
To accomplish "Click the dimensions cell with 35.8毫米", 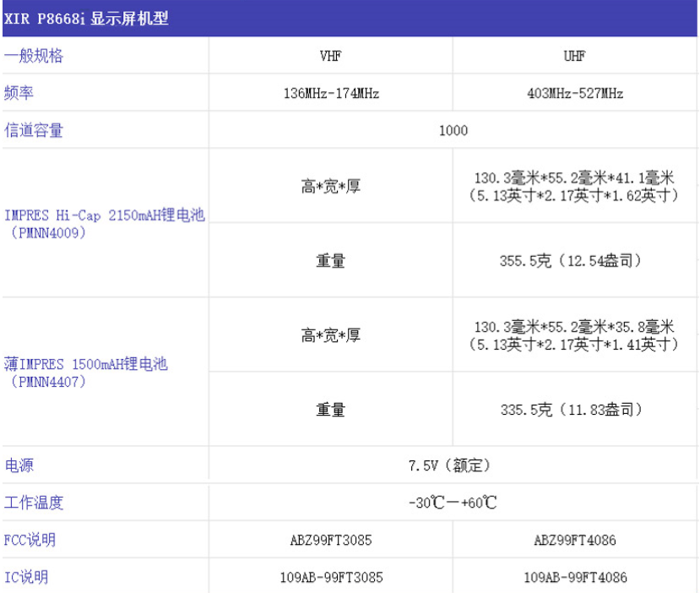I will pyautogui.click(x=574, y=335).
